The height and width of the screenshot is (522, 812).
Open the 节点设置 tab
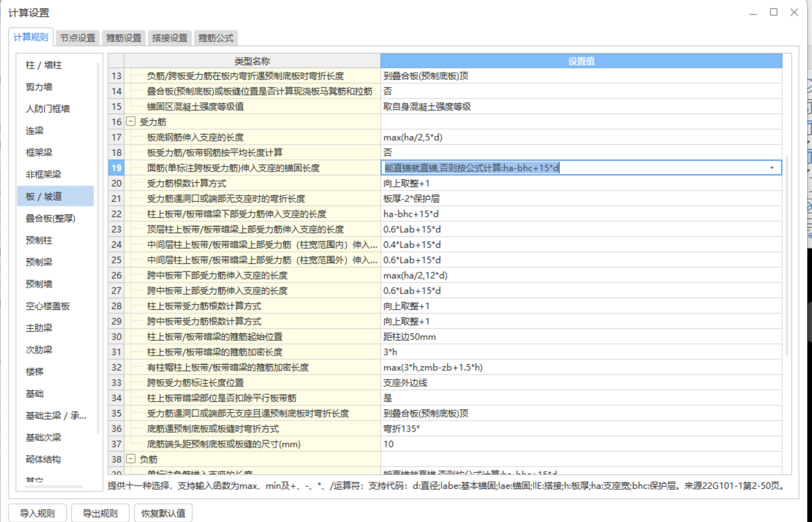pyautogui.click(x=77, y=38)
